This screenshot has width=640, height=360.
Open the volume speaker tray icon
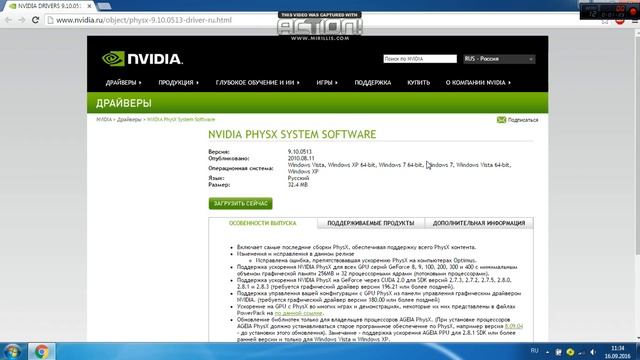[x=593, y=352]
